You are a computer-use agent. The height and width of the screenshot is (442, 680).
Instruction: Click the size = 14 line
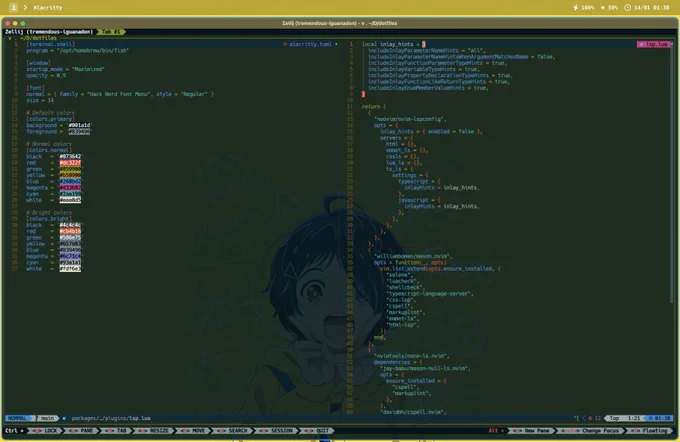(x=40, y=100)
